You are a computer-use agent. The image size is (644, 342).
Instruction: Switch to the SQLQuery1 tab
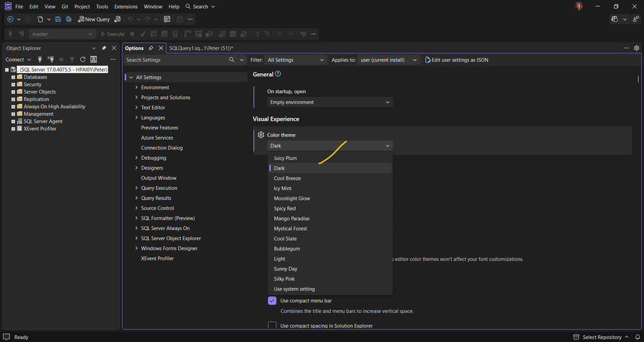[x=201, y=48]
